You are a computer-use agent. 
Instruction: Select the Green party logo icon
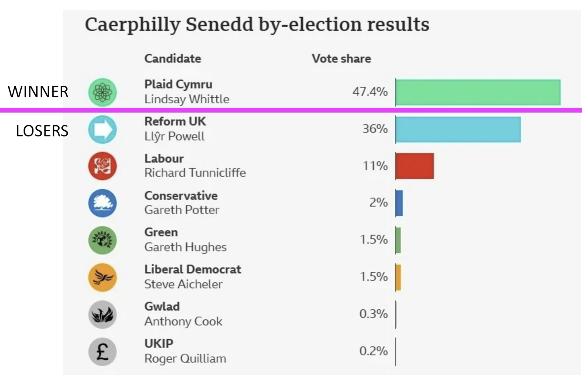tap(103, 240)
